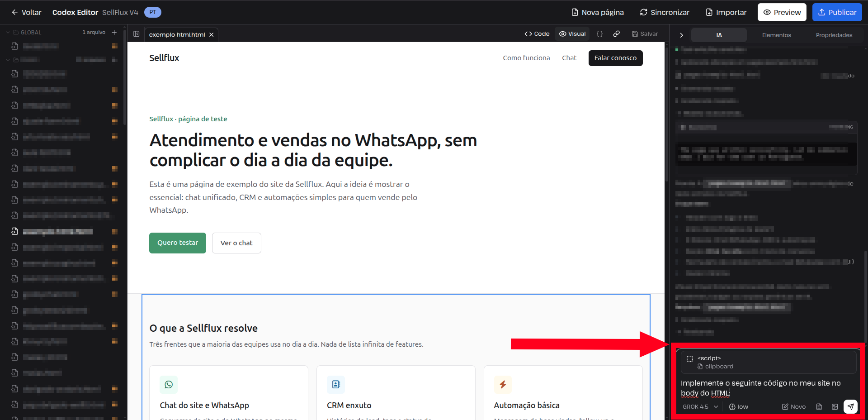Go back with the Voltar arrow
Screen dimensions: 868x420
(26, 12)
